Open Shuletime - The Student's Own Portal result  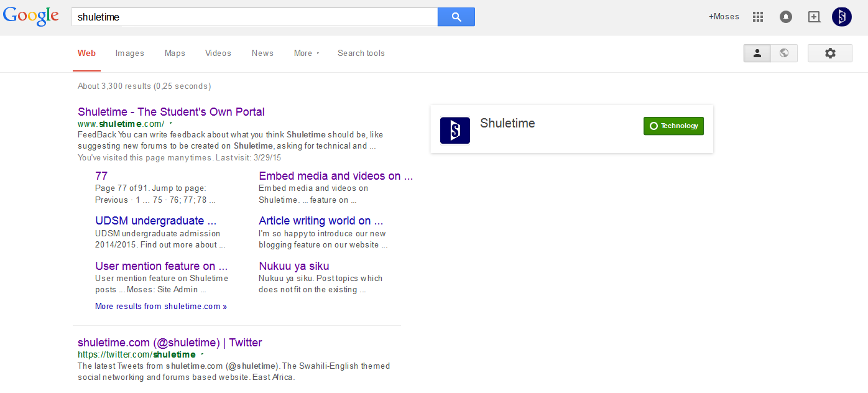(171, 112)
